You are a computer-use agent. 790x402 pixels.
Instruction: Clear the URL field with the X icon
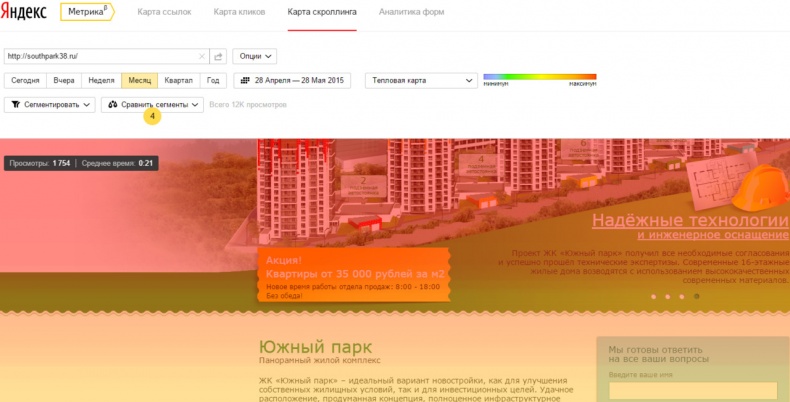tap(201, 57)
